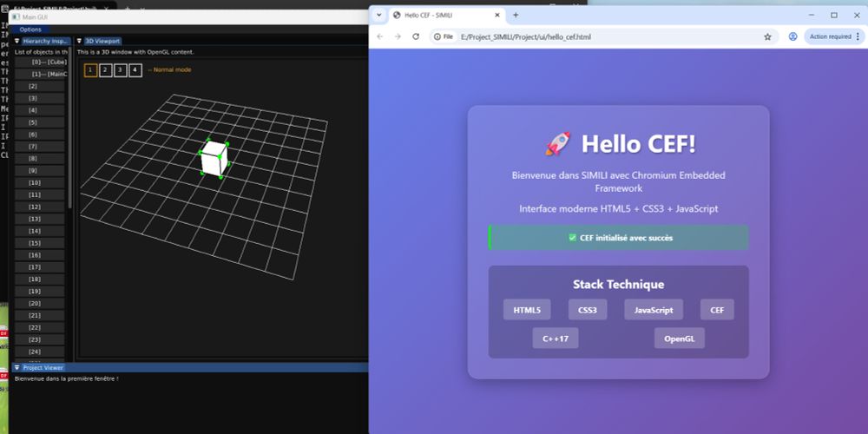Bookmark this page with the star
The image size is (868, 434).
tap(767, 36)
